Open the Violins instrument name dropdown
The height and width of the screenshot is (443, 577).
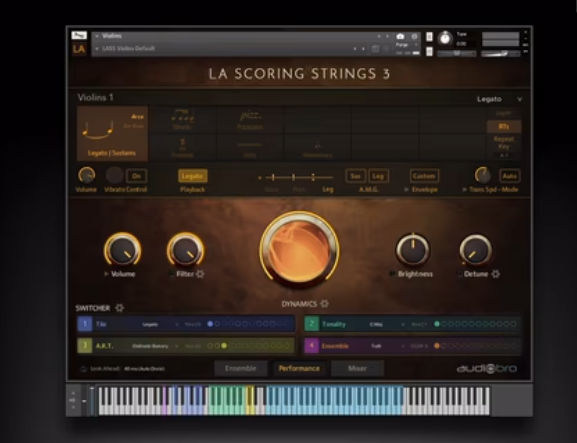[x=97, y=36]
